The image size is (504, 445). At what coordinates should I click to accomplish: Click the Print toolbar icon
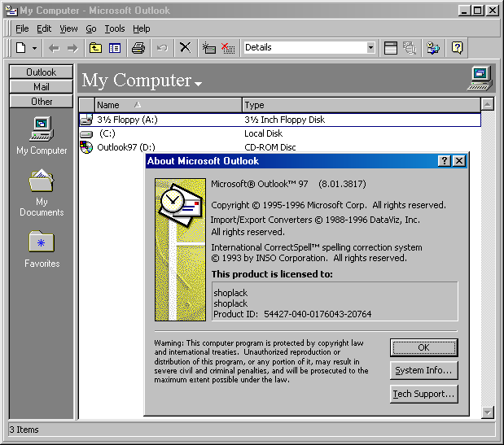coord(138,48)
